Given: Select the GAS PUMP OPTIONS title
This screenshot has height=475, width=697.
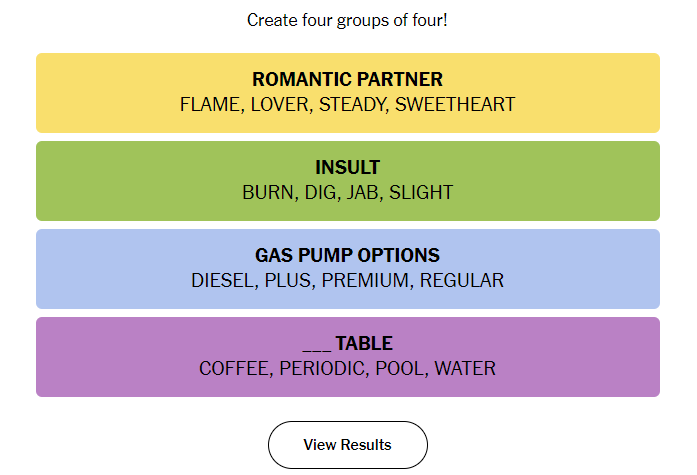Looking at the screenshot, I should coord(348,255).
